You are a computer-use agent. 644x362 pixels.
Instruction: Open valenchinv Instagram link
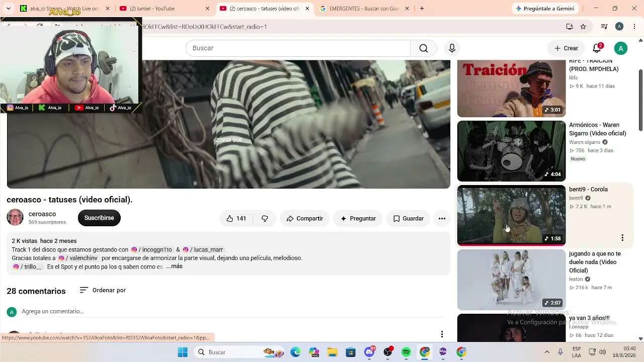pos(78,258)
